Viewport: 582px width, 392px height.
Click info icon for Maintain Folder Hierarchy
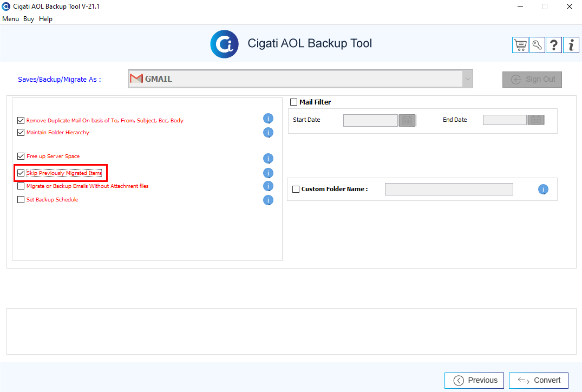(x=268, y=133)
